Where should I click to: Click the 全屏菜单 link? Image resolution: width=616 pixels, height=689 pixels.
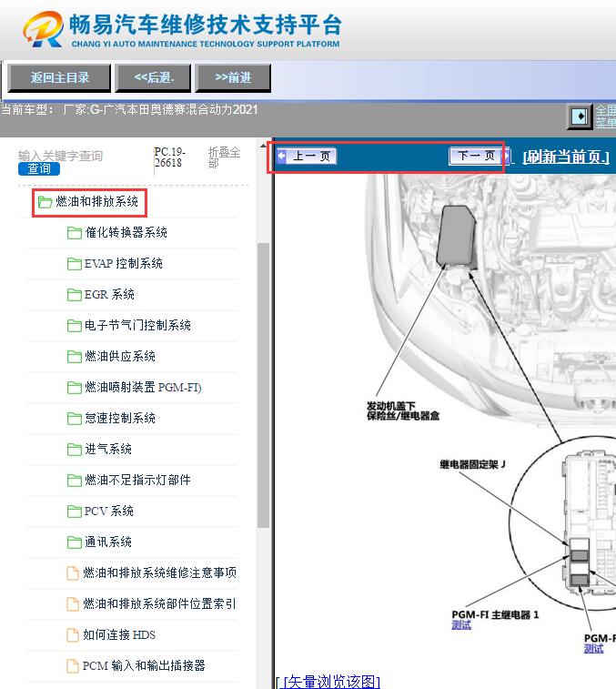[x=605, y=117]
